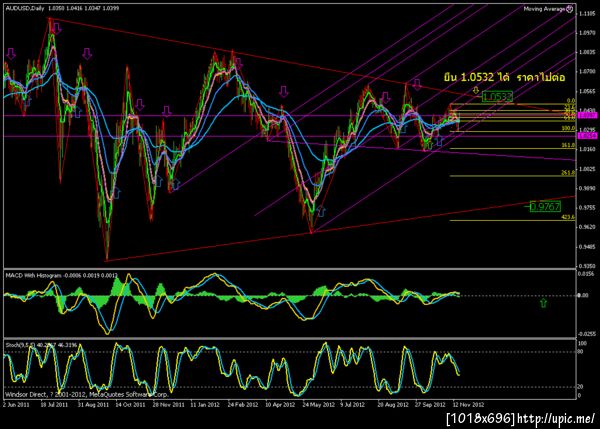
Task: Select the green up arrow in the MACD panel
Action: pos(543,303)
